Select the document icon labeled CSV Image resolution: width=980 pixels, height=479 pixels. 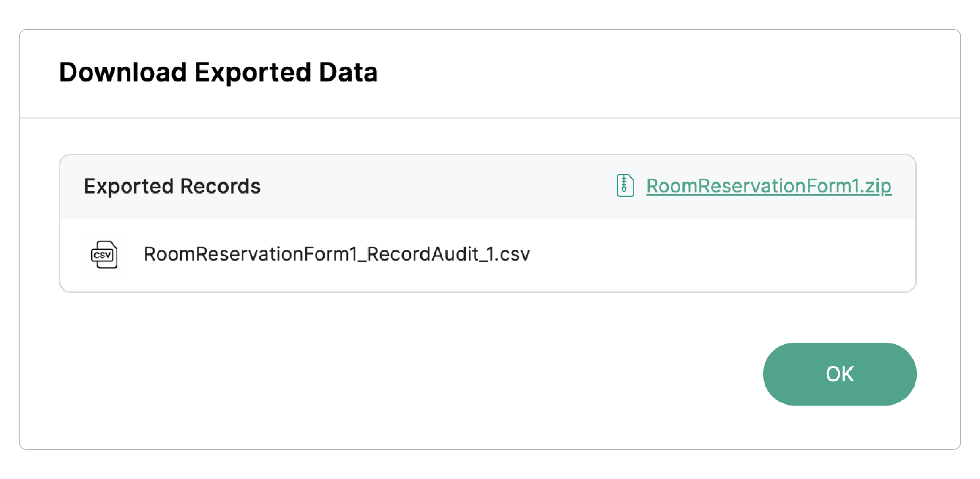click(104, 254)
